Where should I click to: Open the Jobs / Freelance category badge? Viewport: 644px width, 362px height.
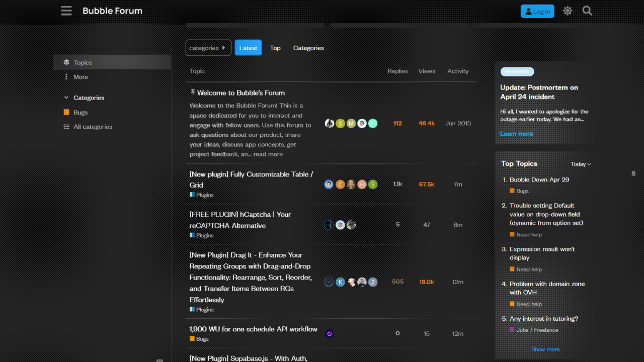[534, 330]
